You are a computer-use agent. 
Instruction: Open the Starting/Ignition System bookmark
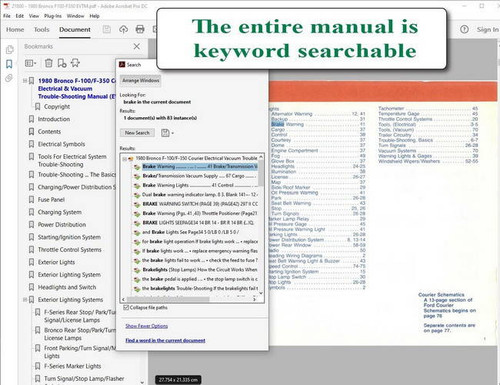(69, 237)
